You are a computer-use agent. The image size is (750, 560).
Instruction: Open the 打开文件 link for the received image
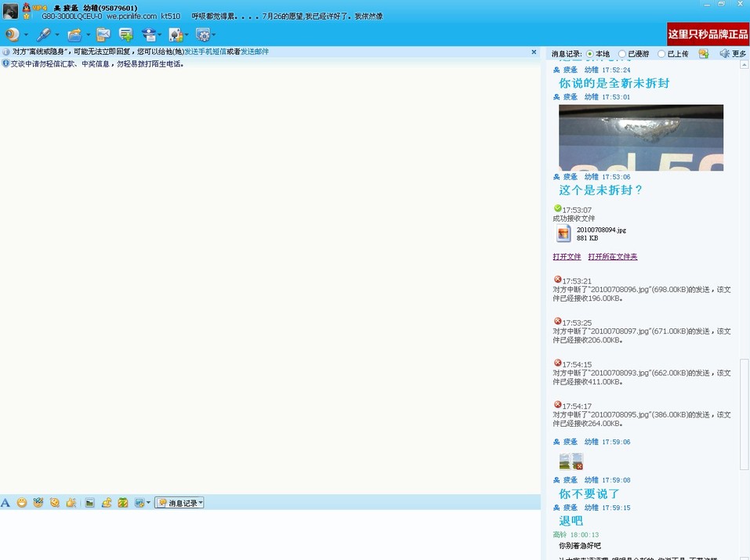567,256
